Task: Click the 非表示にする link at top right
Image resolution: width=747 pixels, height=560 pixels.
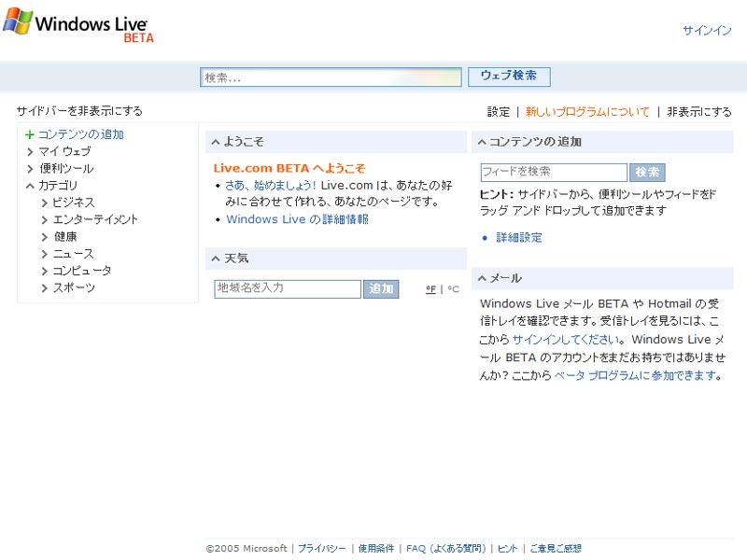Action: tap(698, 112)
